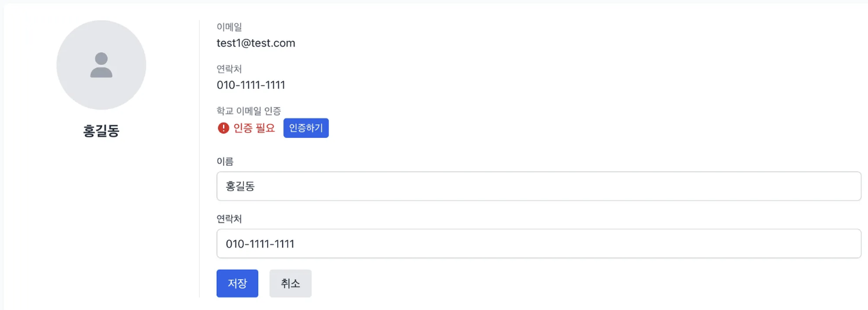Image resolution: width=868 pixels, height=310 pixels.
Task: Click the 이메일 label at the top
Action: (229, 27)
